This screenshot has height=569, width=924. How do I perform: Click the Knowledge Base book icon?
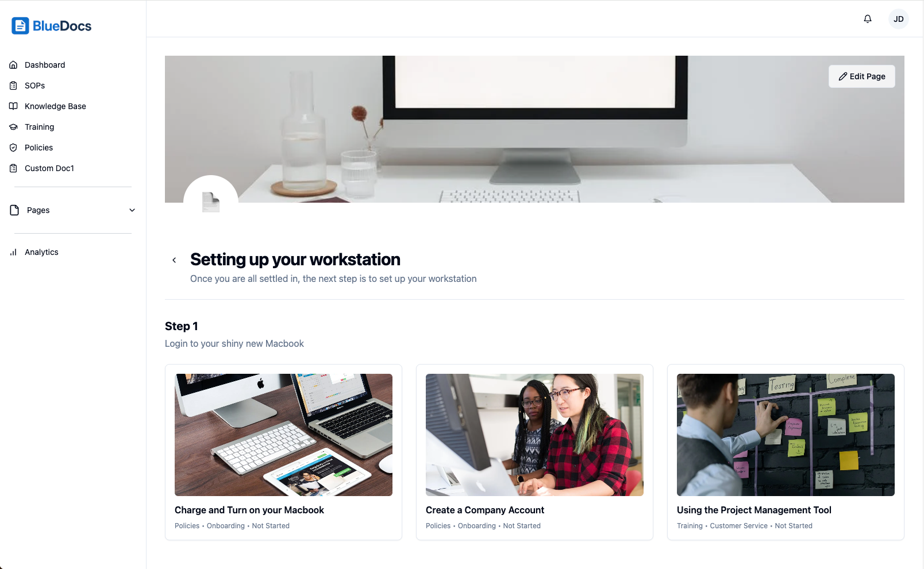[x=13, y=106]
